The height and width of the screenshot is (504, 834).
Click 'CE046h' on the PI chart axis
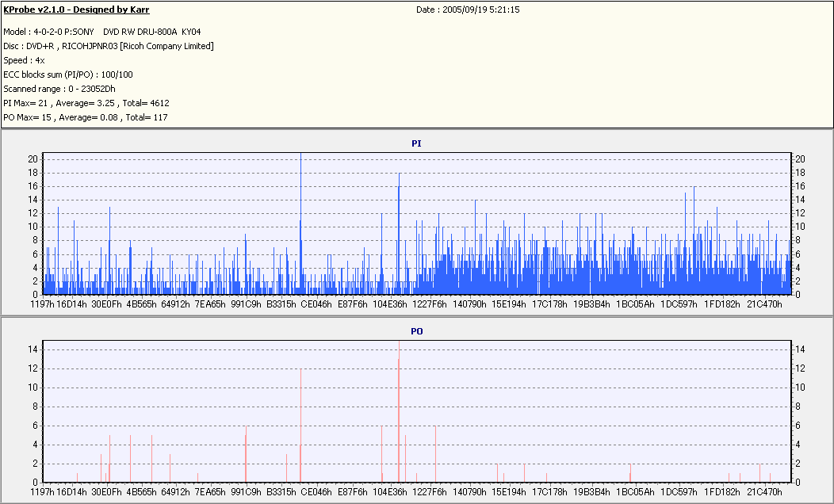tap(316, 304)
